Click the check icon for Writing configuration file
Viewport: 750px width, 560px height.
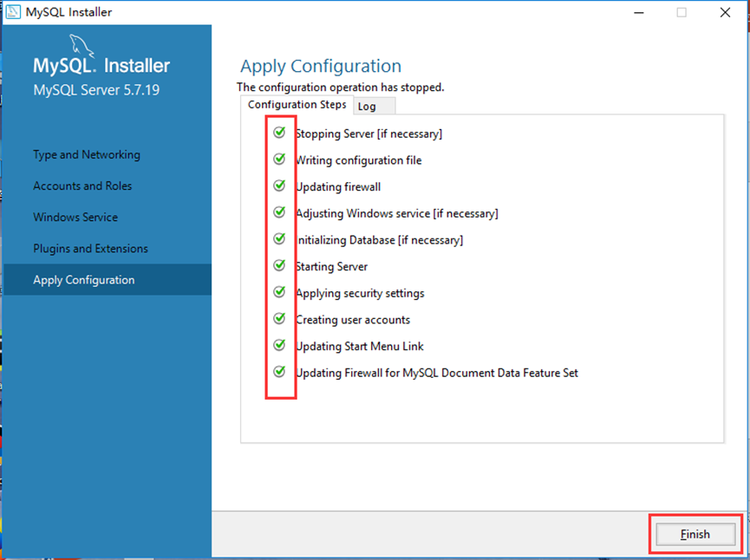[279, 160]
